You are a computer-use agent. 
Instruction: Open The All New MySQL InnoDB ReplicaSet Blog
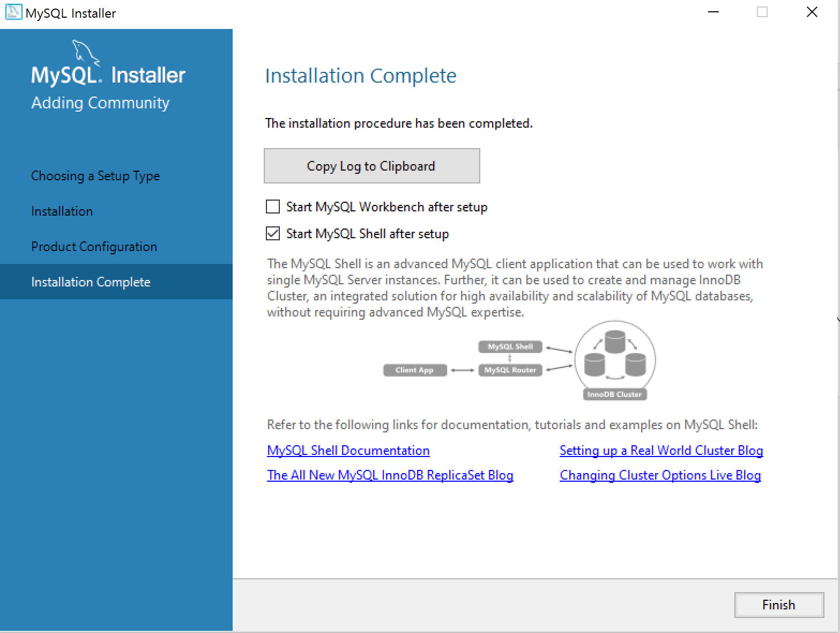point(390,475)
